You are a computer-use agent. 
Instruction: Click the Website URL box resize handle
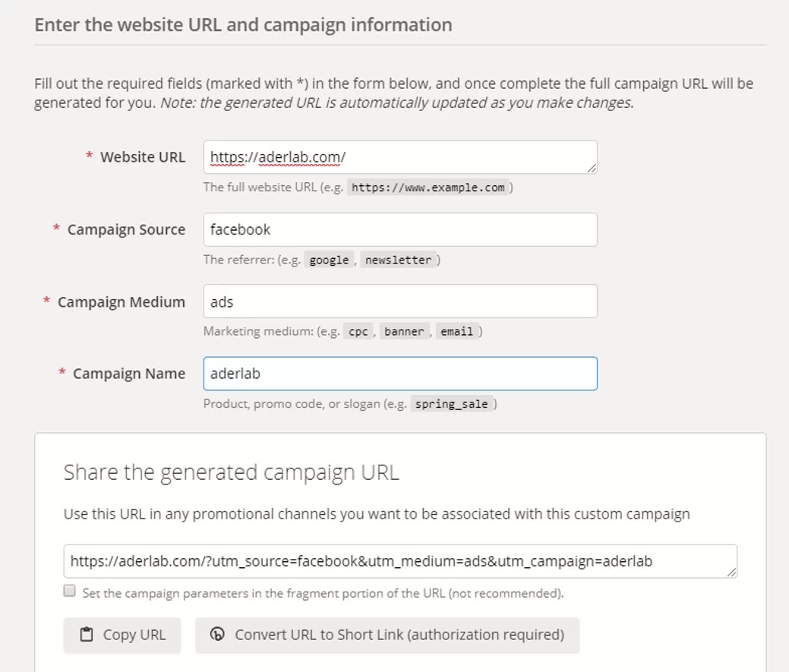591,168
